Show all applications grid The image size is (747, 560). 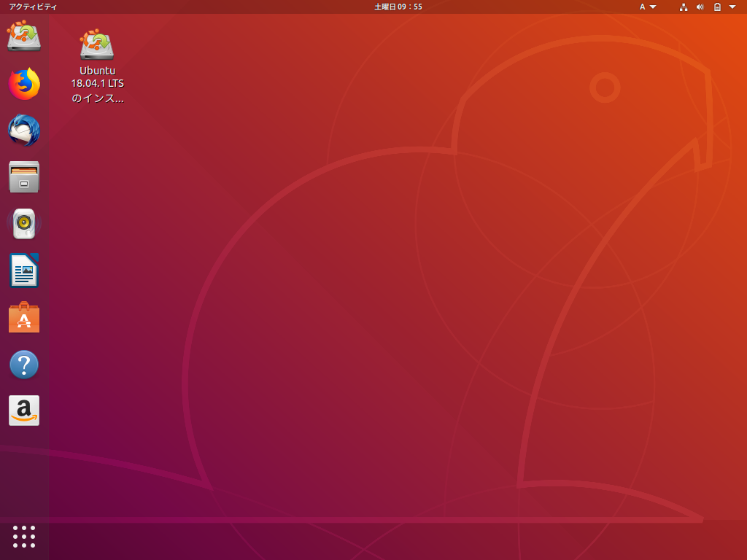click(24, 537)
